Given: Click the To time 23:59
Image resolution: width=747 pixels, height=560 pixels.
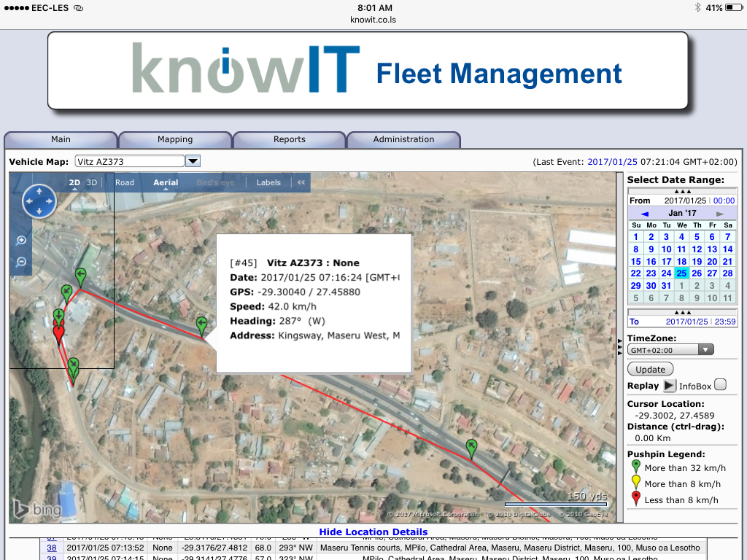Looking at the screenshot, I should point(724,322).
